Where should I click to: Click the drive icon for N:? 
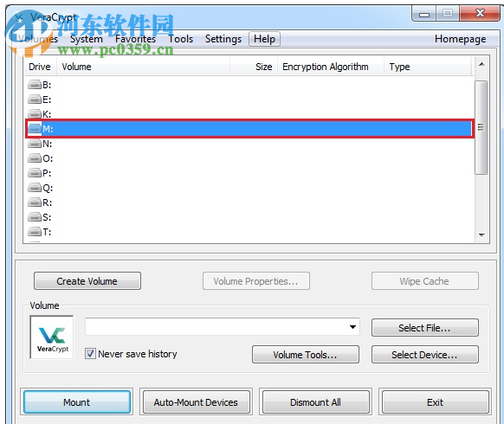click(x=35, y=144)
